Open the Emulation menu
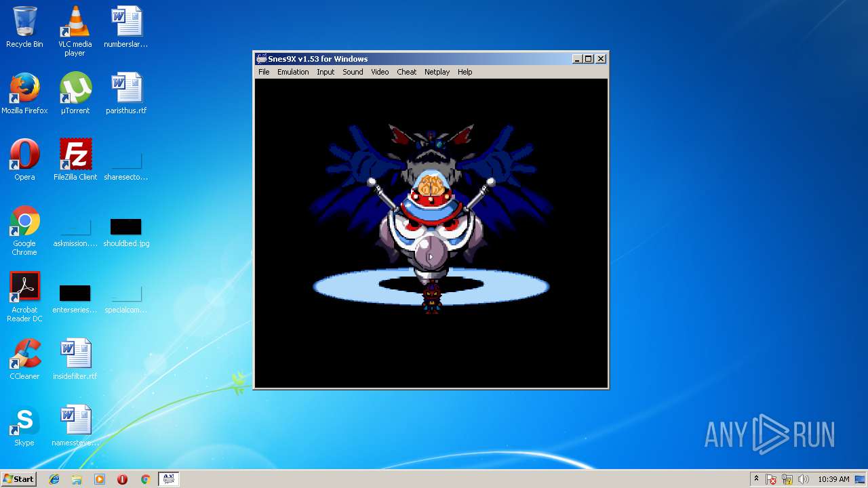The image size is (868, 488). click(293, 72)
